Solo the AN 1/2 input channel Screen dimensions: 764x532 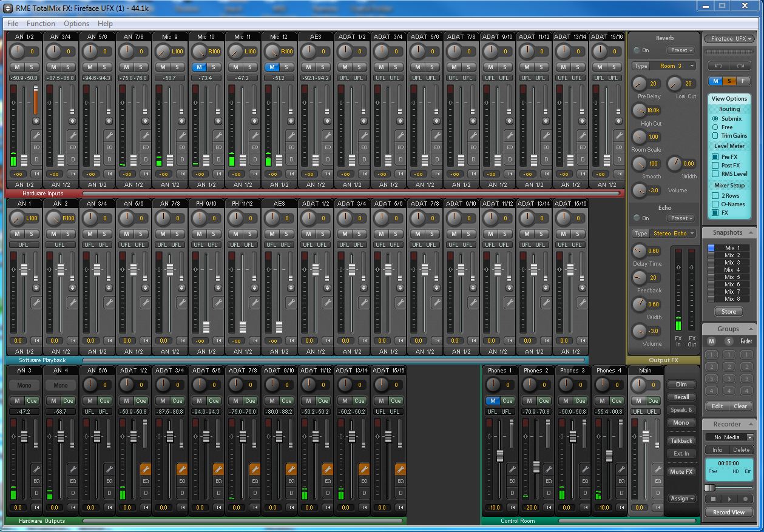point(31,67)
